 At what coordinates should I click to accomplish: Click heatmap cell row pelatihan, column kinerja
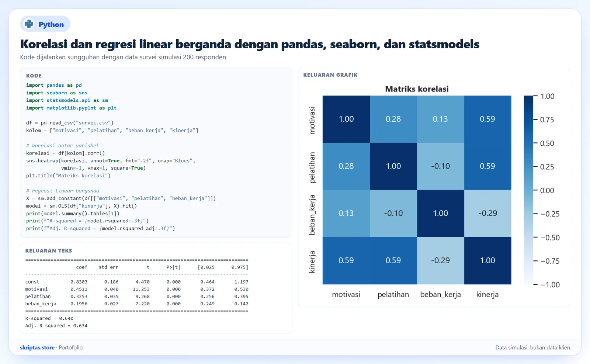[x=488, y=166]
